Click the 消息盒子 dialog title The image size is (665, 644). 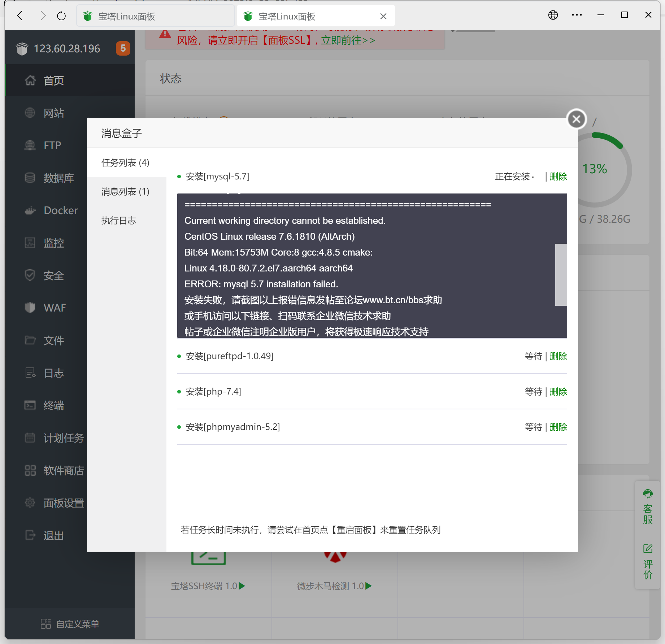122,133
